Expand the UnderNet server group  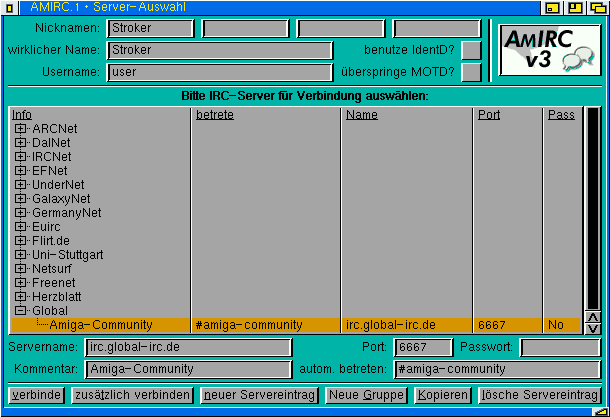pos(20,185)
